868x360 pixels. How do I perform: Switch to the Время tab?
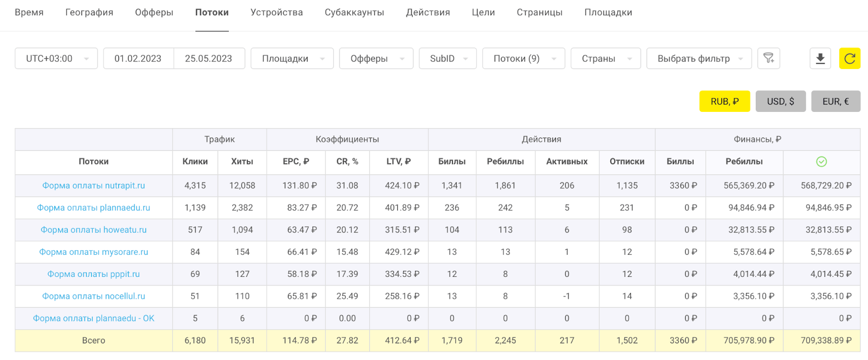click(29, 12)
